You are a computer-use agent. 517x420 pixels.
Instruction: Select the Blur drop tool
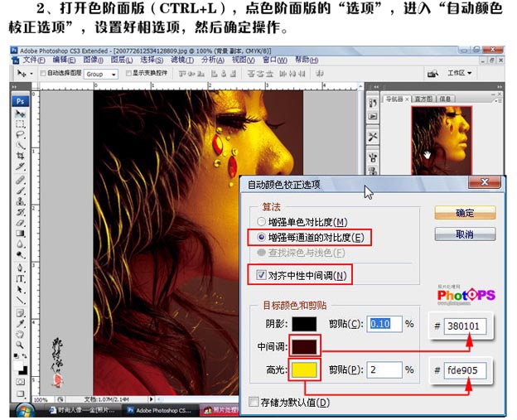(x=20, y=244)
